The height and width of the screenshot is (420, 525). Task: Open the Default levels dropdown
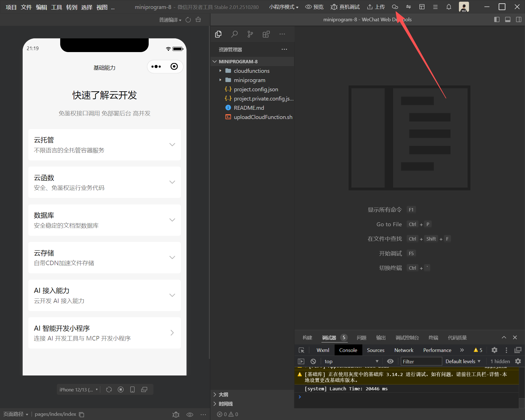point(463,361)
